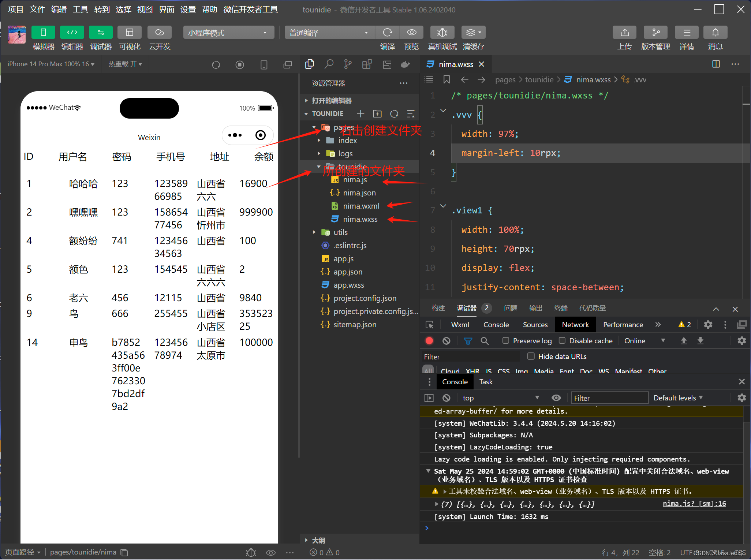This screenshot has height=560, width=751.
Task: Click the simulator toggle icon in toolbar
Action: pyautogui.click(x=43, y=33)
